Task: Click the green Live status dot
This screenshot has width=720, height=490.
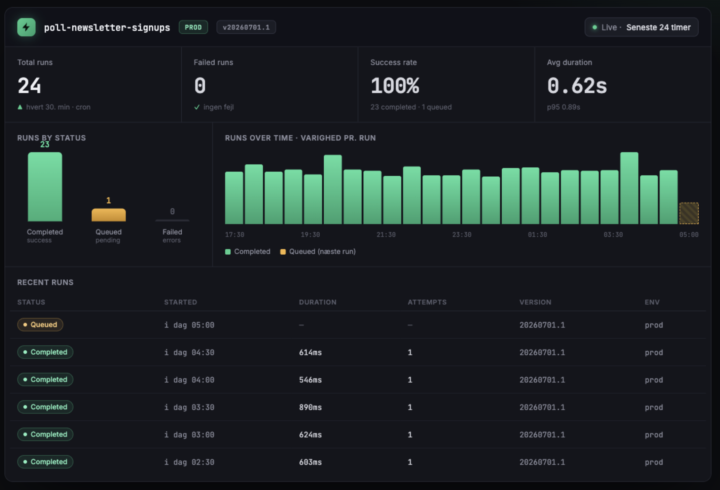Action: (x=595, y=28)
